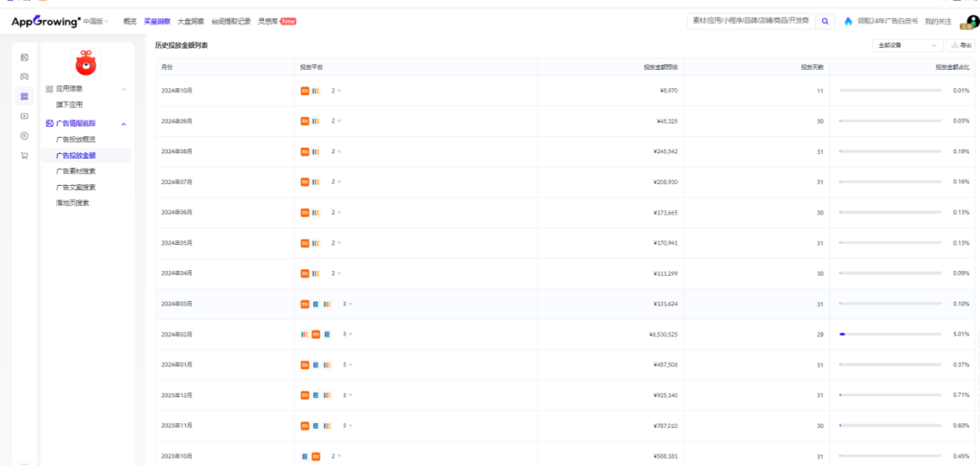Open the 中国版 region selector

coord(95,21)
